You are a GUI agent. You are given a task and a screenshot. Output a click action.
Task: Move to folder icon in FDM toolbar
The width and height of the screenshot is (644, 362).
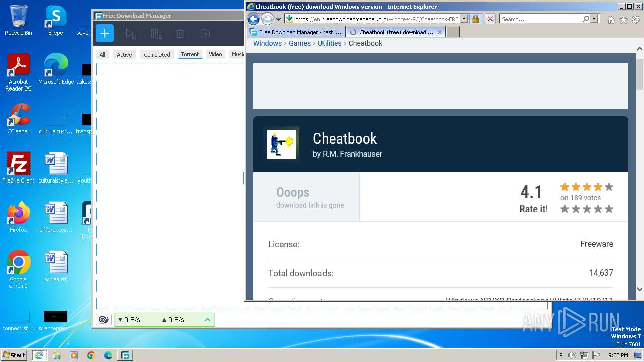(205, 34)
